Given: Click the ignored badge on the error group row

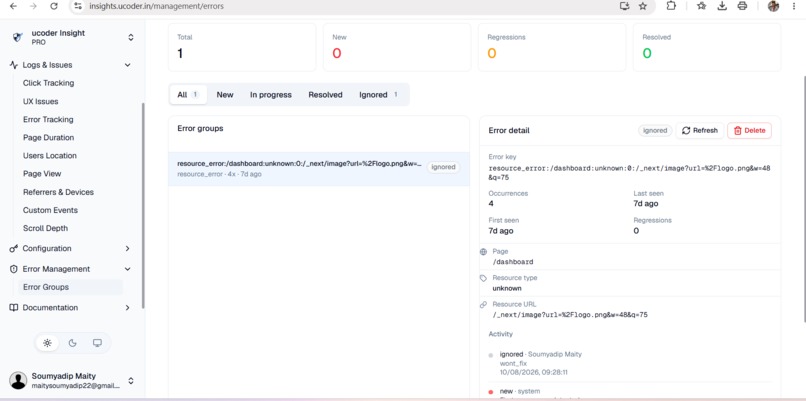Looking at the screenshot, I should (x=443, y=167).
